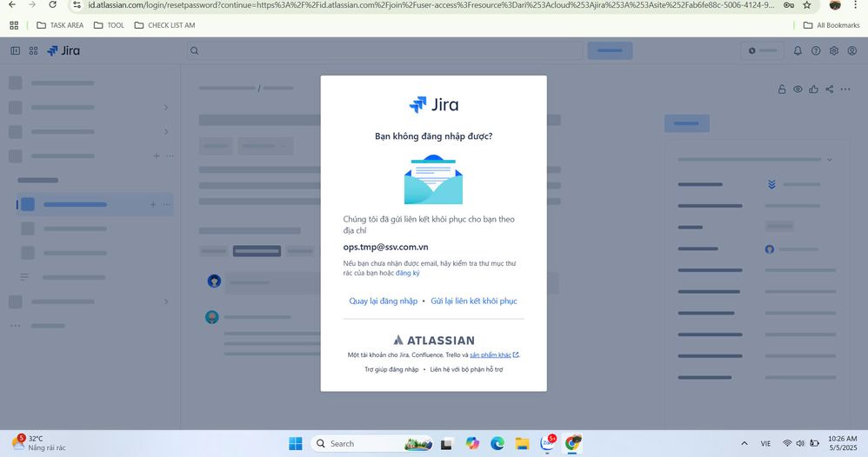Click the Jira search field
Screen dimensions: 868x457
[384, 51]
